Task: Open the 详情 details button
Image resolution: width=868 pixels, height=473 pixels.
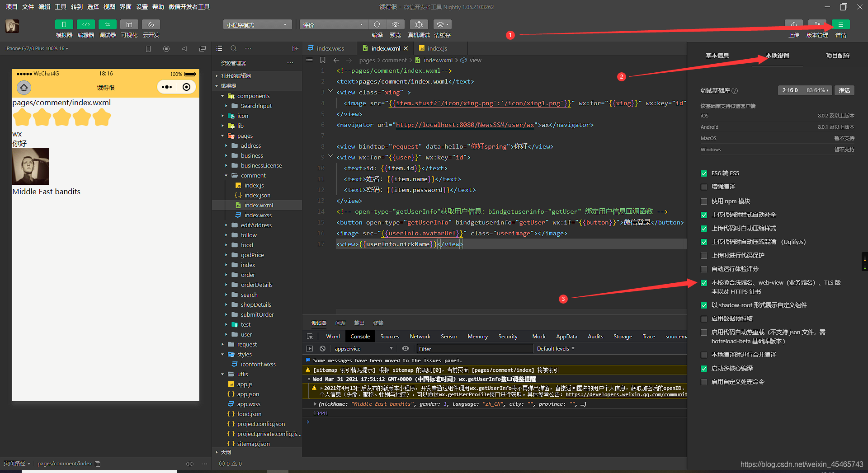Action: [x=840, y=24]
